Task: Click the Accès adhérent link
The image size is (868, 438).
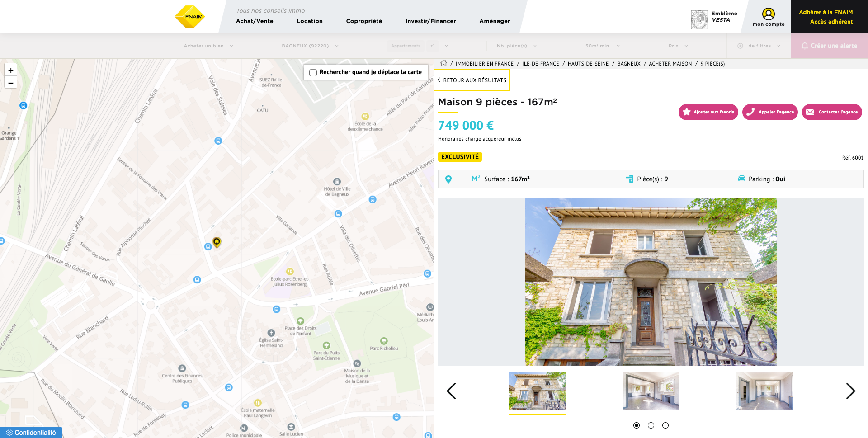Action: (x=831, y=22)
